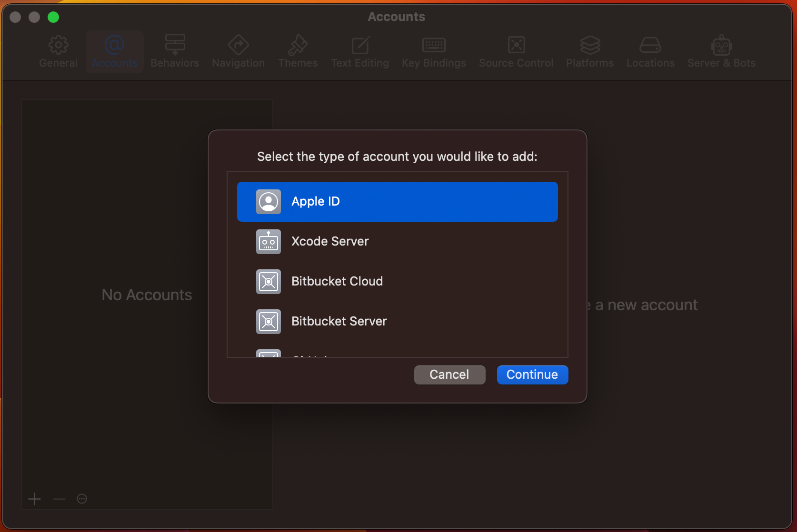Select the Bitbucket Server account type row
The image size is (797, 532).
pos(398,322)
